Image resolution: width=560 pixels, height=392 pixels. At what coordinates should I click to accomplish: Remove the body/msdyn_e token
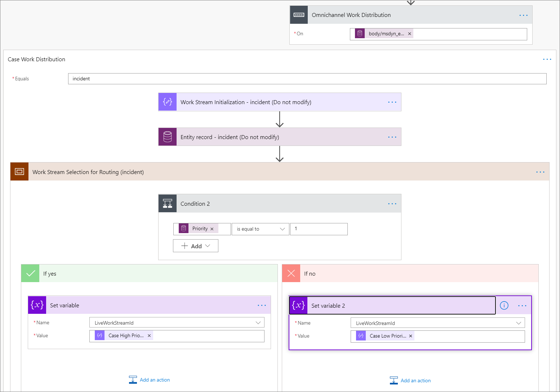[x=409, y=34]
